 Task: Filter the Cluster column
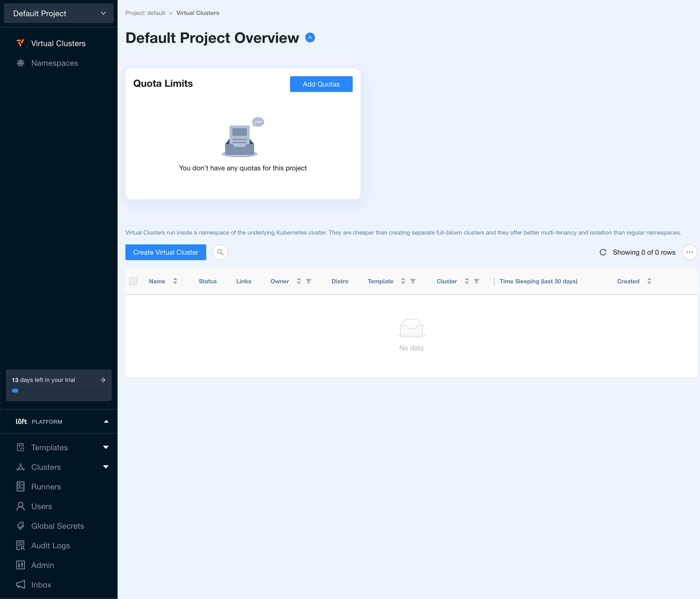click(476, 281)
